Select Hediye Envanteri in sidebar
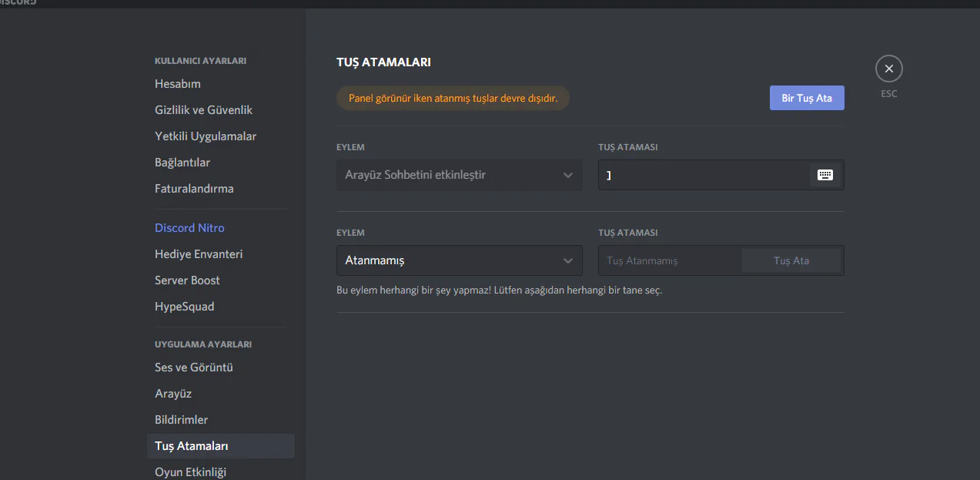Screen dimensions: 980x480 pos(199,254)
